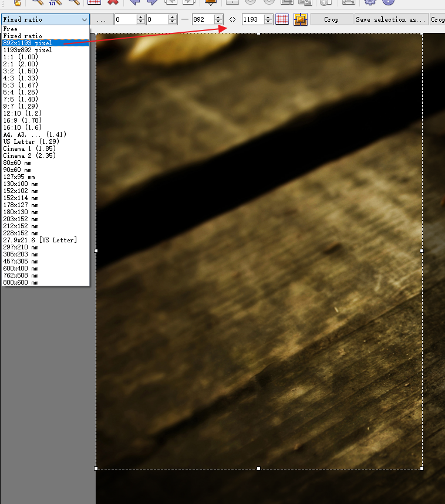Choose the '203x152 mm' size
This screenshot has width=445, height=504.
coord(45,219)
